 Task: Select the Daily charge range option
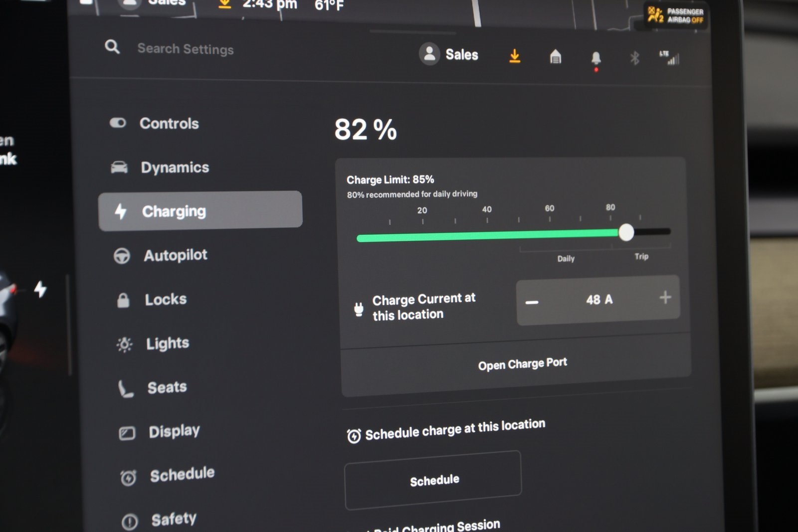(x=566, y=258)
